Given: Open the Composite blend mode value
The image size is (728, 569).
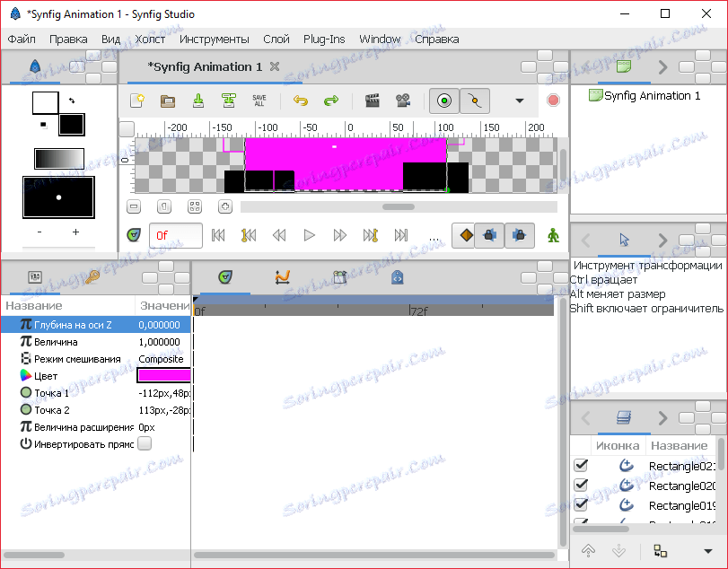Looking at the screenshot, I should pos(162,359).
